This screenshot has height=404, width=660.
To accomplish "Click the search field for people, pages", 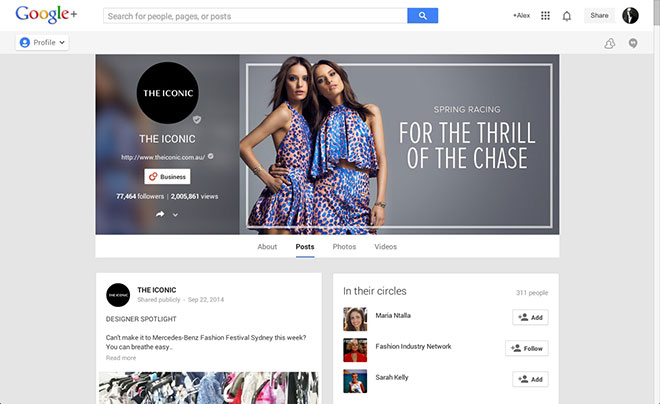I will (x=255, y=16).
